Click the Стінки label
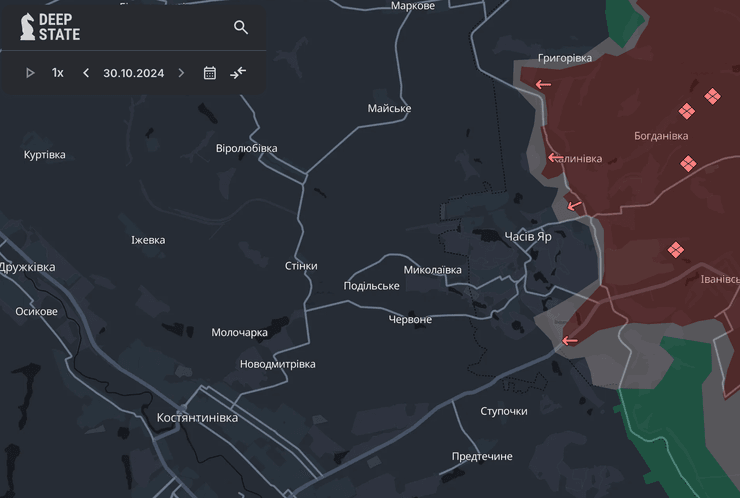 tap(301, 266)
